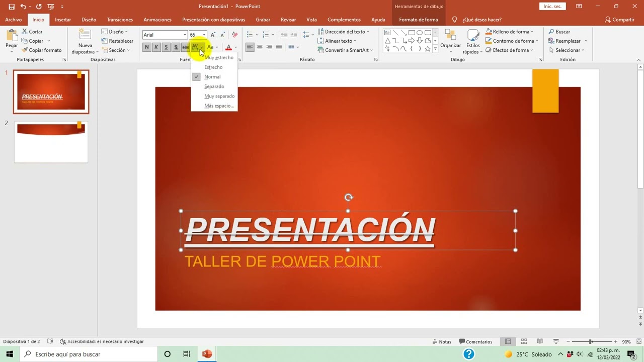Toggle italic K formatting
644x362 pixels.
click(156, 47)
